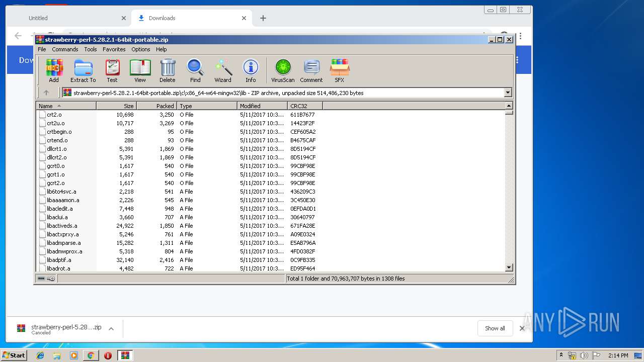Open the File menu
This screenshot has height=362, width=644.
pos(42,49)
